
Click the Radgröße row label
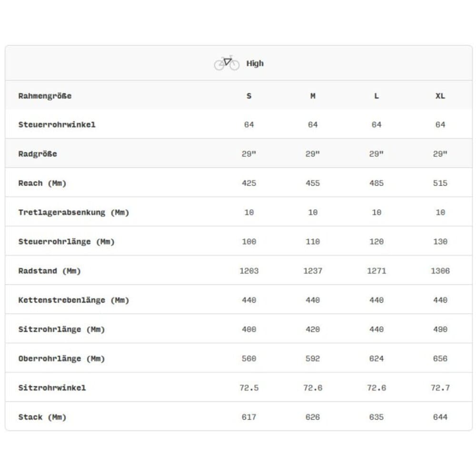(38, 154)
